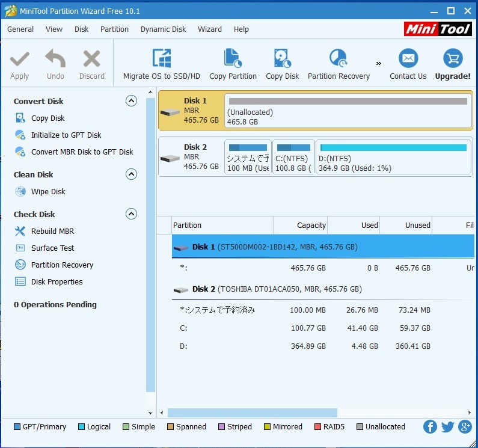Open the Copy Disk toolbar tool
This screenshot has width=478, height=448.
tap(282, 64)
